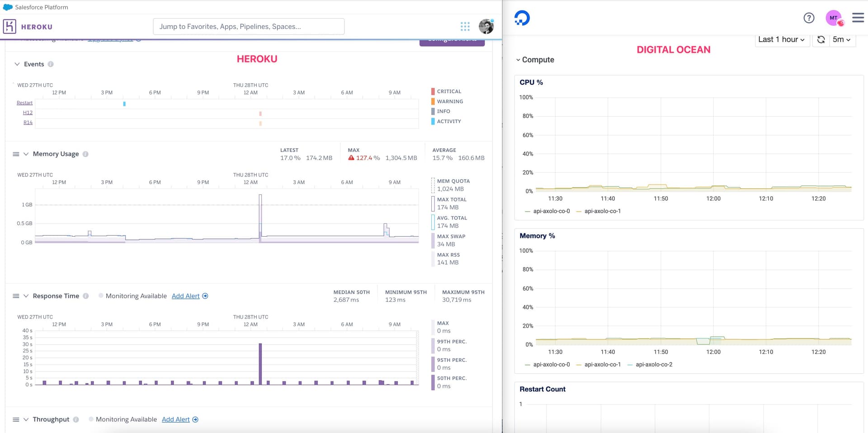The width and height of the screenshot is (868, 433).
Task: Open Response Time reorder handle icon
Action: [16, 296]
